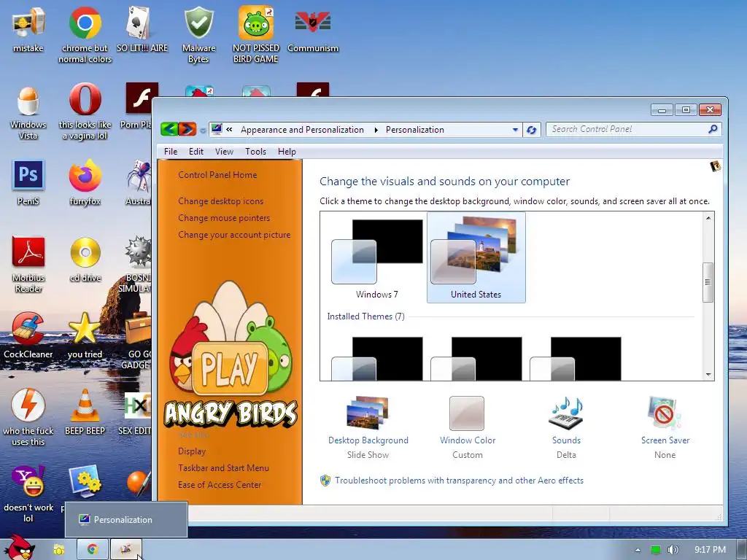This screenshot has width=747, height=560.
Task: Open the pinned folder icon in taskbar
Action: (59, 550)
